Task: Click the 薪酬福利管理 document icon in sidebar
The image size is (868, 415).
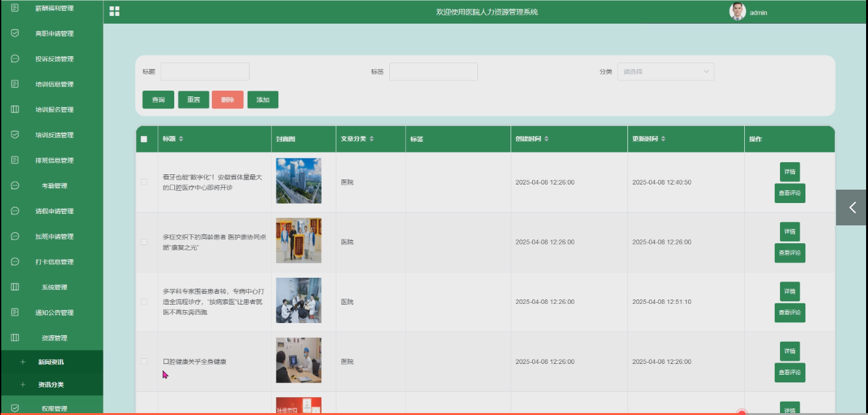Action: 15,8
